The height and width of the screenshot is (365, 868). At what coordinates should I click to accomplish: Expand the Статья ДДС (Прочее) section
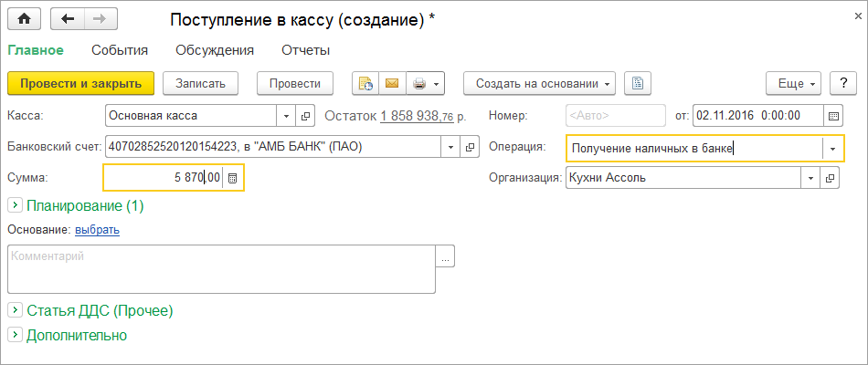(x=15, y=311)
